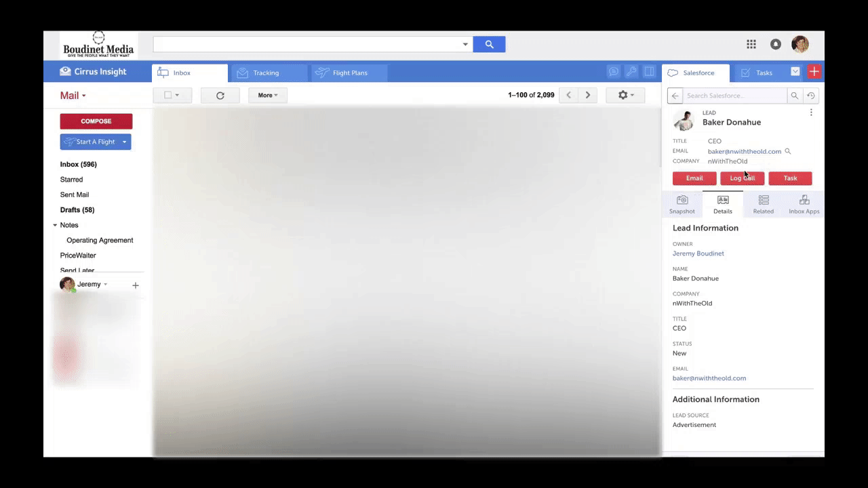Screen dimensions: 868x488
Task: Click the red Task button
Action: (x=790, y=178)
